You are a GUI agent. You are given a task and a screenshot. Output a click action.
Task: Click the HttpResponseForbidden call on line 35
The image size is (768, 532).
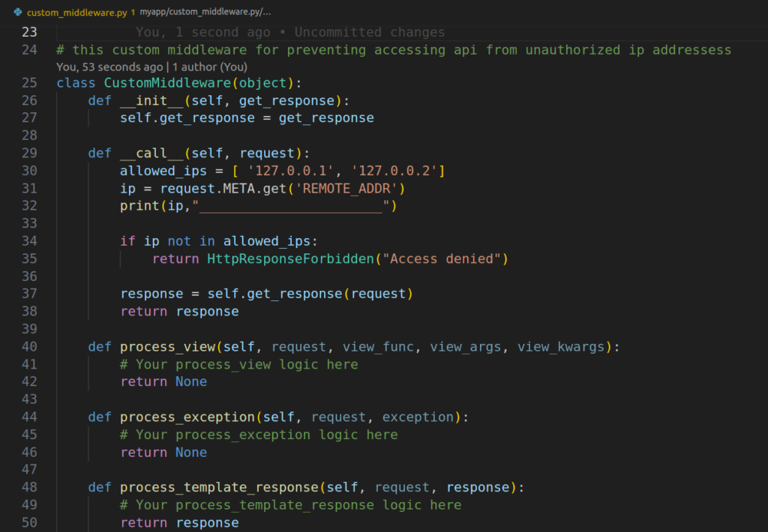(x=289, y=259)
